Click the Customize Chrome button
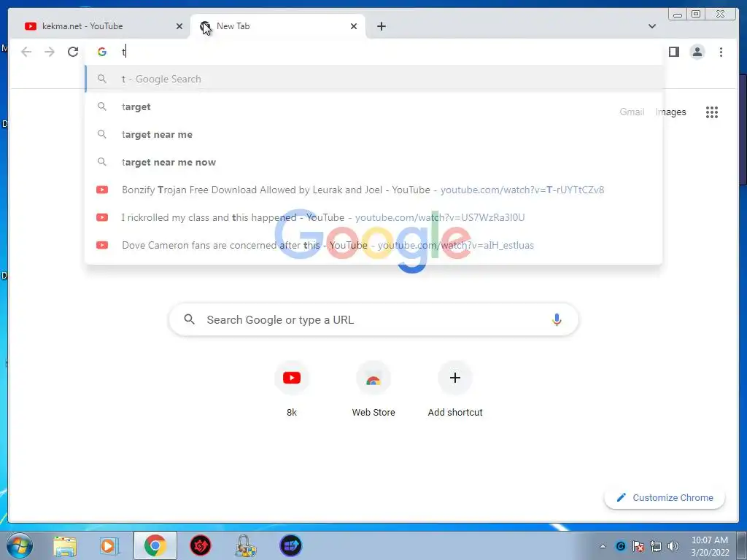The height and width of the screenshot is (560, 747). click(665, 497)
